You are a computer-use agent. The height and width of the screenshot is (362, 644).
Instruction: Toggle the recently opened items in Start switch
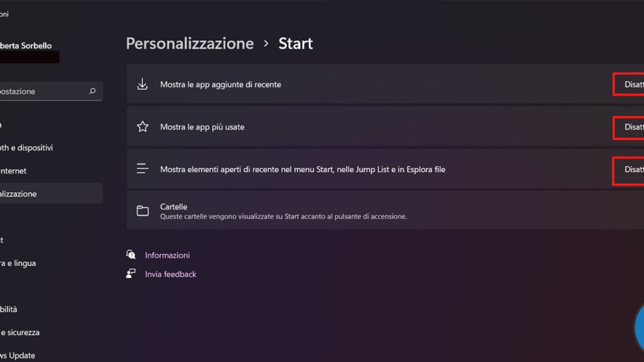(631, 169)
